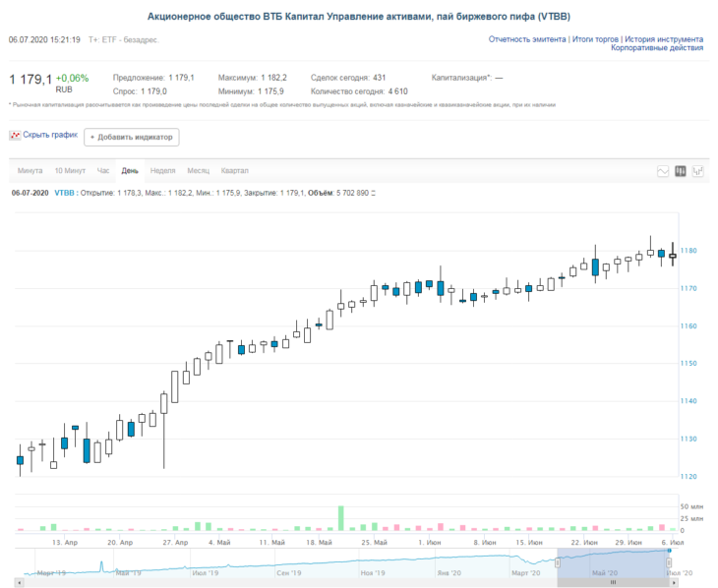Click T+: ETF - безадрес. label
This screenshot has width=718, height=588.
click(124, 40)
